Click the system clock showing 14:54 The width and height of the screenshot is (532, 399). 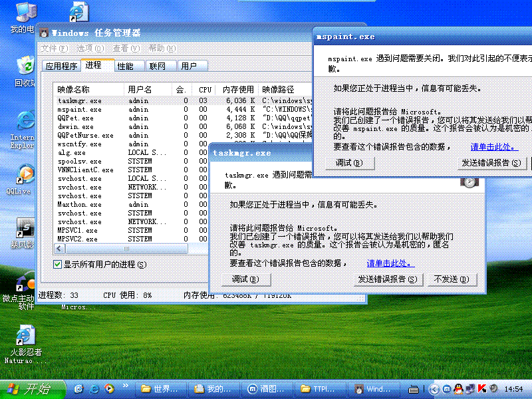tap(513, 389)
